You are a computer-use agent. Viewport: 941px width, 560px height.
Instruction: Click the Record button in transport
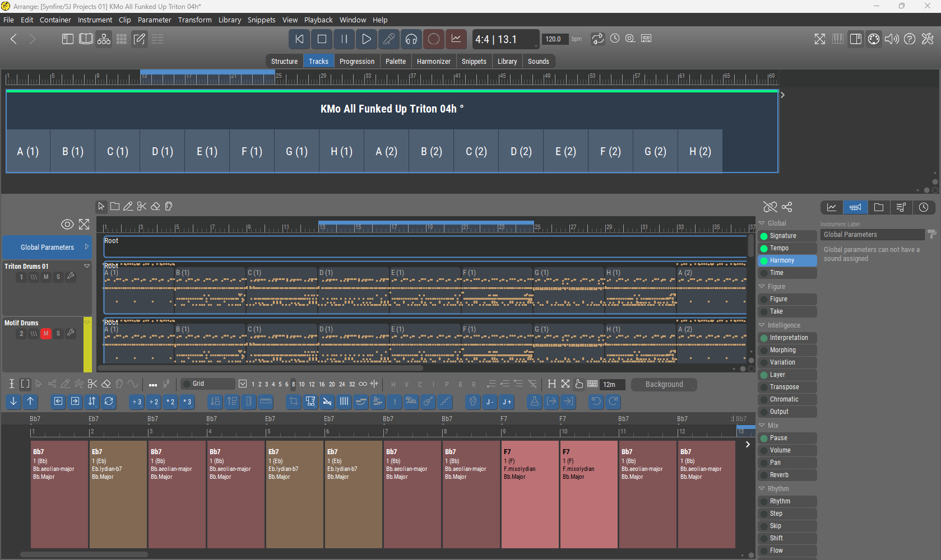(x=433, y=39)
